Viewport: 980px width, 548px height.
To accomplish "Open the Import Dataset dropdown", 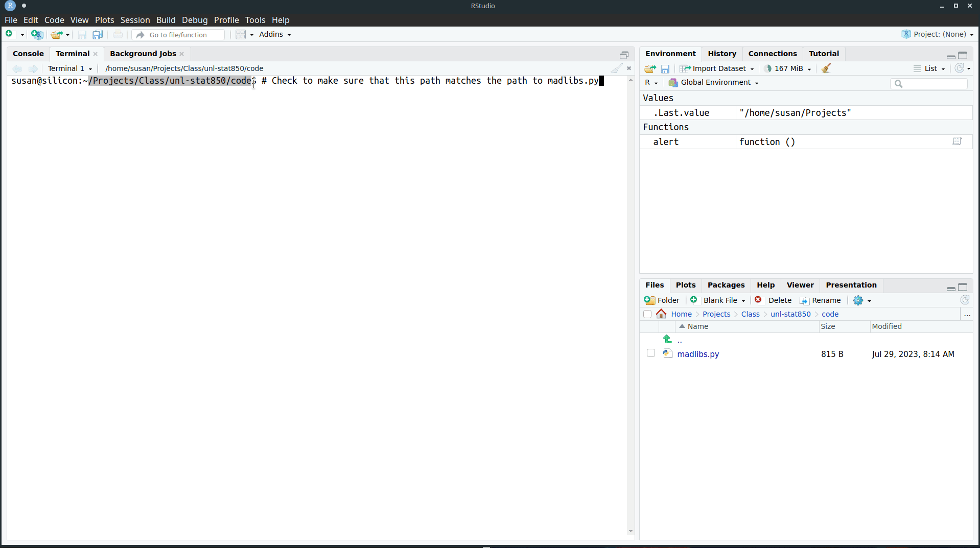I will click(717, 68).
